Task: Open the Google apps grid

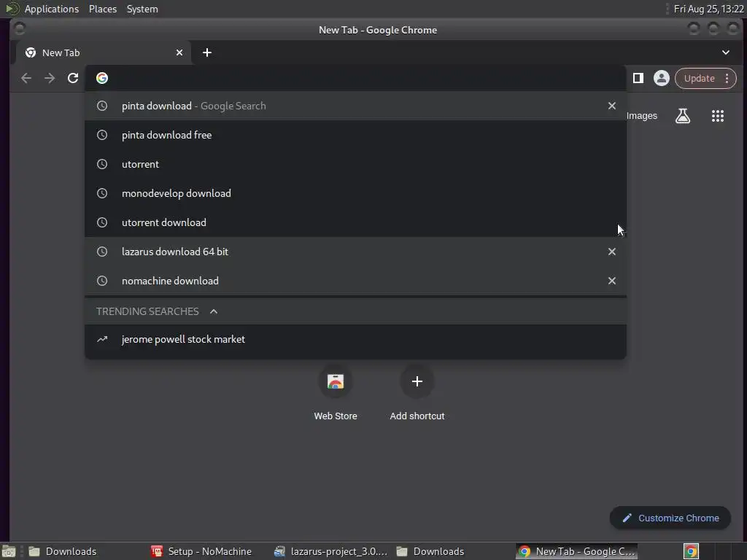Action: (718, 116)
